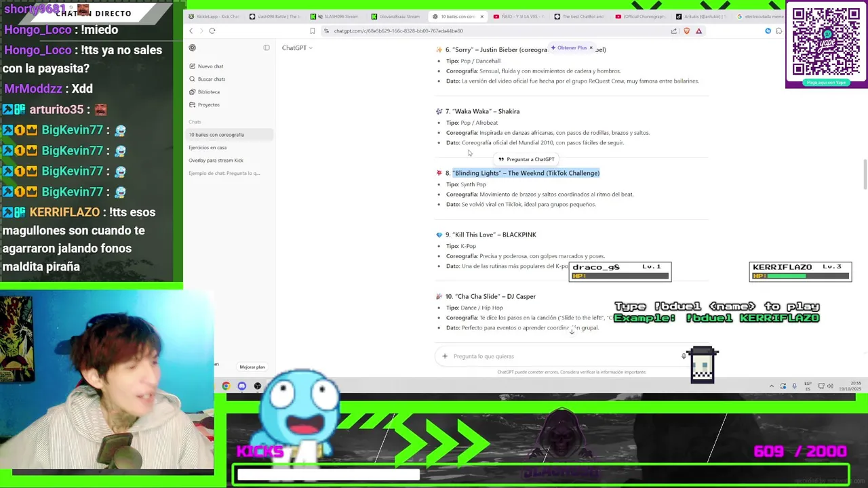This screenshot has height=488, width=868.
Task: Click Discord icon in Windows taskbar
Action: [242, 386]
